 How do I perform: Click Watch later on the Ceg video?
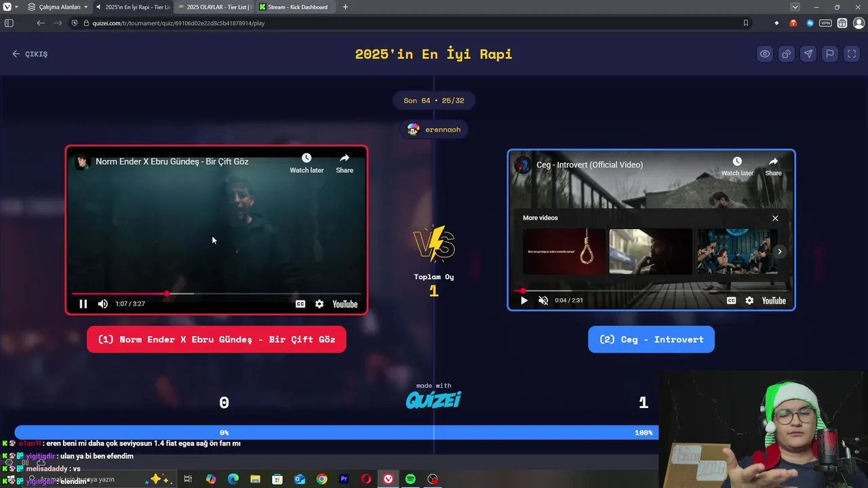tap(737, 166)
